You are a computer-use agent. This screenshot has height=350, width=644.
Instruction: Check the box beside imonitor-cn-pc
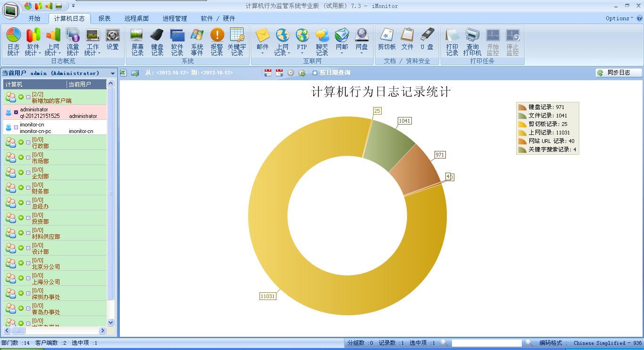pos(16,127)
